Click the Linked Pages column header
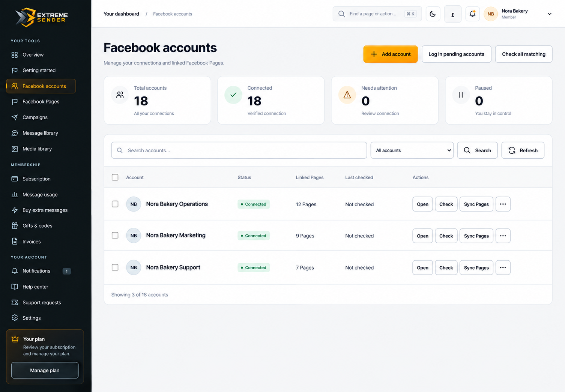Image resolution: width=565 pixels, height=392 pixels. (x=310, y=177)
